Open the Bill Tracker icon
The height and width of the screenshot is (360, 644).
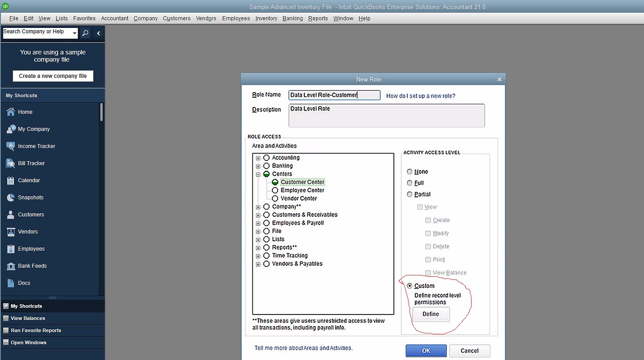[10, 163]
